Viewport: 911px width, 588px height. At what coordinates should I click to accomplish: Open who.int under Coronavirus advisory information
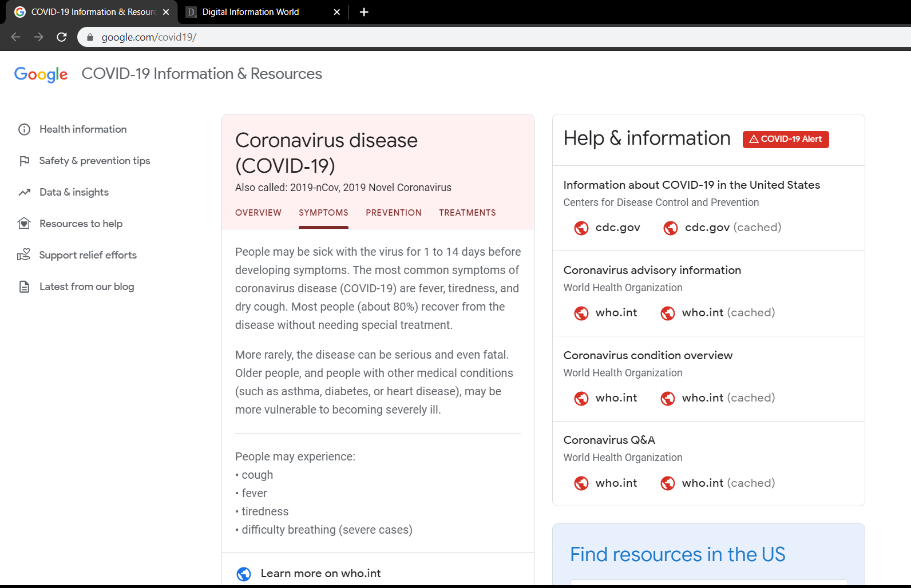tap(616, 313)
